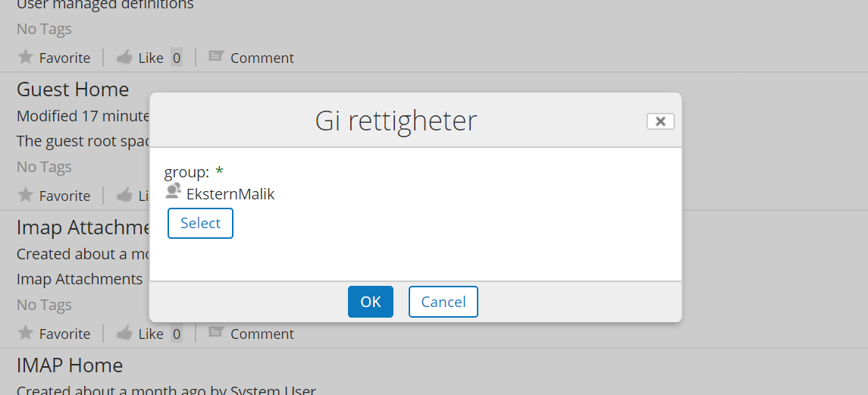Like the Imap Attachments folder
Image resolution: width=868 pixels, height=395 pixels.
pos(140,334)
